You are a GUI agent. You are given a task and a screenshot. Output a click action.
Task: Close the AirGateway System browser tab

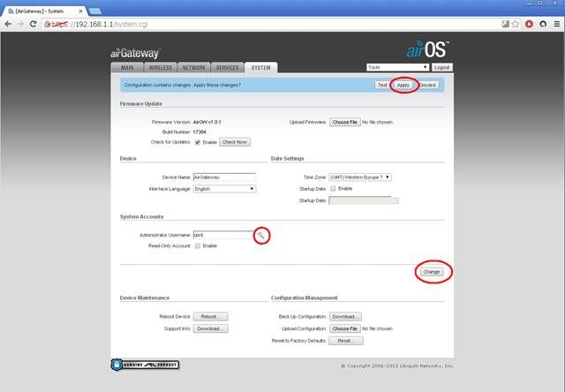tap(80, 11)
